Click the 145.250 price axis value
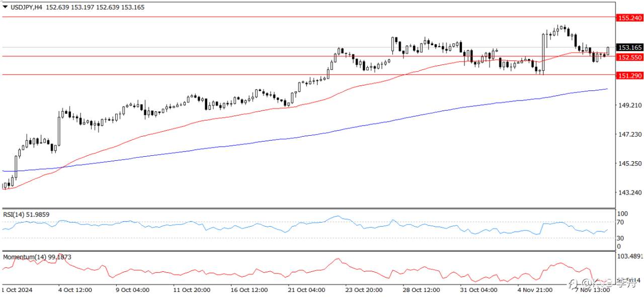644x302 pixels. coord(630,163)
